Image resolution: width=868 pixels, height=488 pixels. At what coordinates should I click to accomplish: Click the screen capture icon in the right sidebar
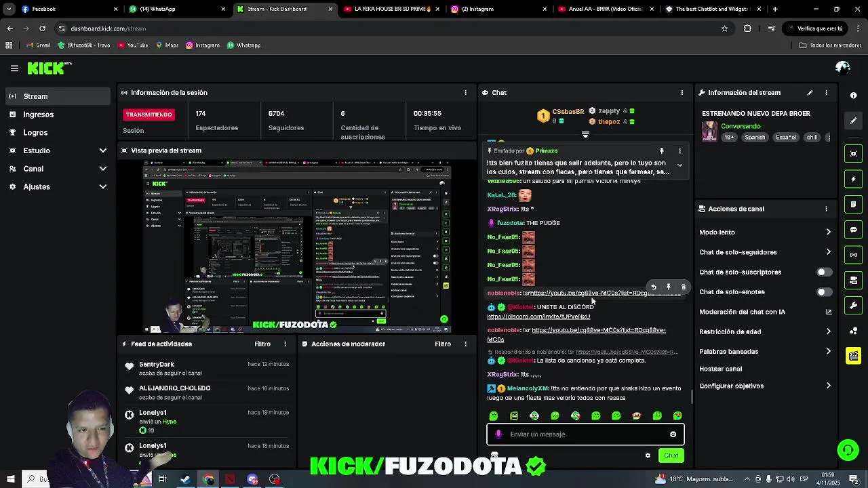[x=854, y=154]
